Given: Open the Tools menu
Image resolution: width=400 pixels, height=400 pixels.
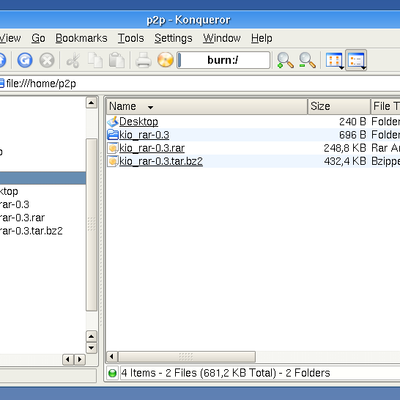Looking at the screenshot, I should pos(131,38).
